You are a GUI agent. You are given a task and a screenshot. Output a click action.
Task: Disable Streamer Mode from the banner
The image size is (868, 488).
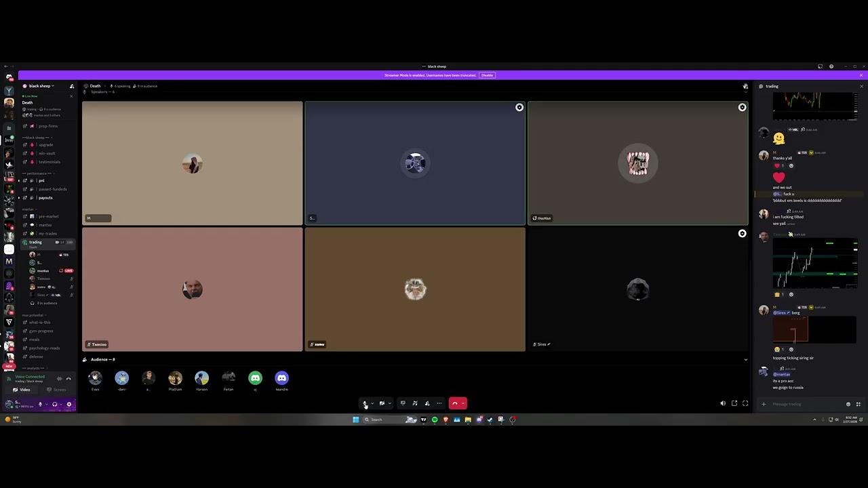487,75
